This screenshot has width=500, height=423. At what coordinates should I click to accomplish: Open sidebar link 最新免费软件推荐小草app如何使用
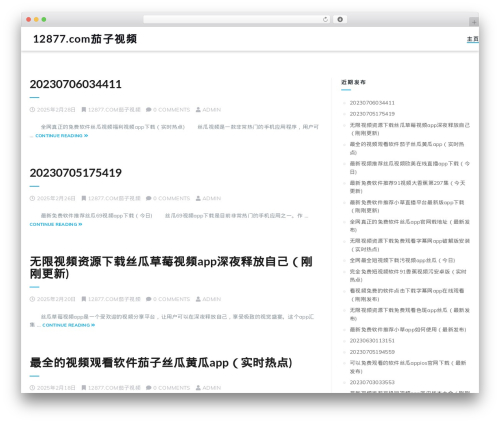point(408,330)
